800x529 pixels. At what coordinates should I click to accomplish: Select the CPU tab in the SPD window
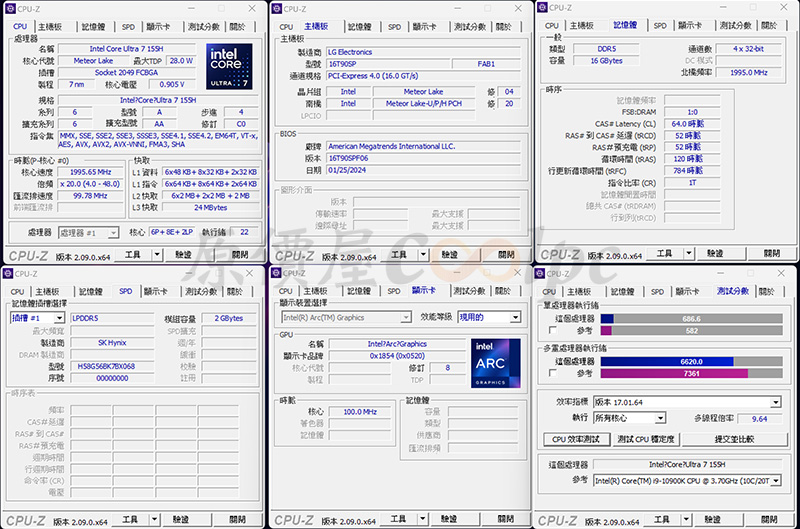[17, 291]
